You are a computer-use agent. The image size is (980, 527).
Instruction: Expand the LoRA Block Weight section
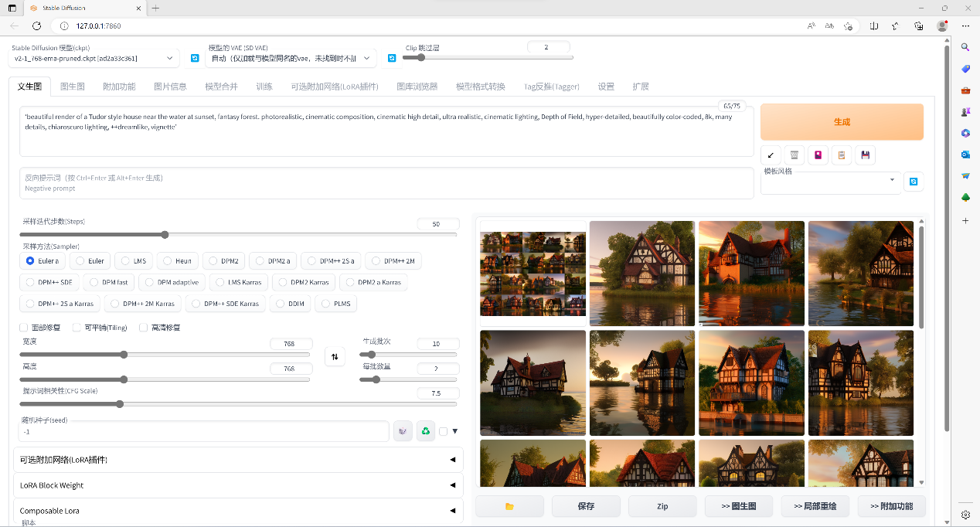238,485
